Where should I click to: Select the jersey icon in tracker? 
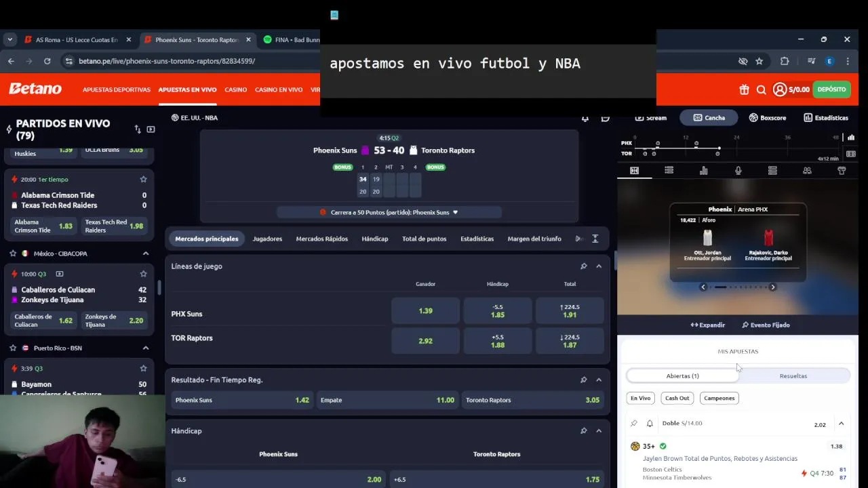(x=842, y=171)
